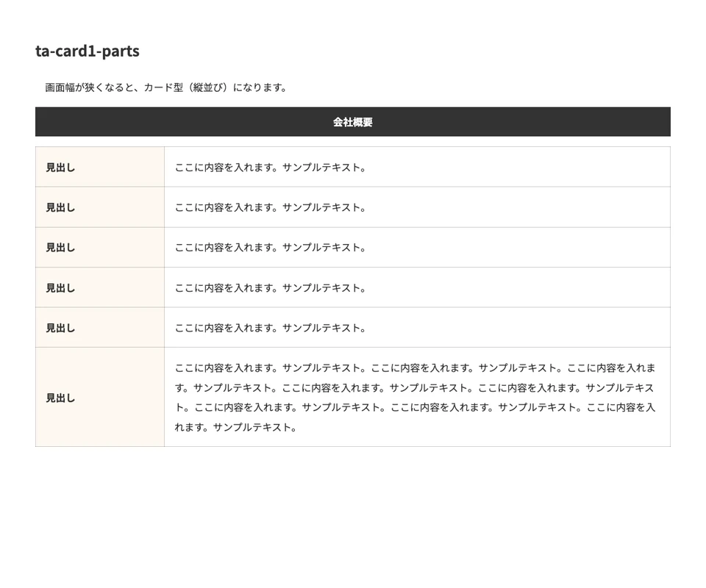The height and width of the screenshot is (588, 706).
Task: Click the third row's 見出し header cell
Action: [x=60, y=248]
